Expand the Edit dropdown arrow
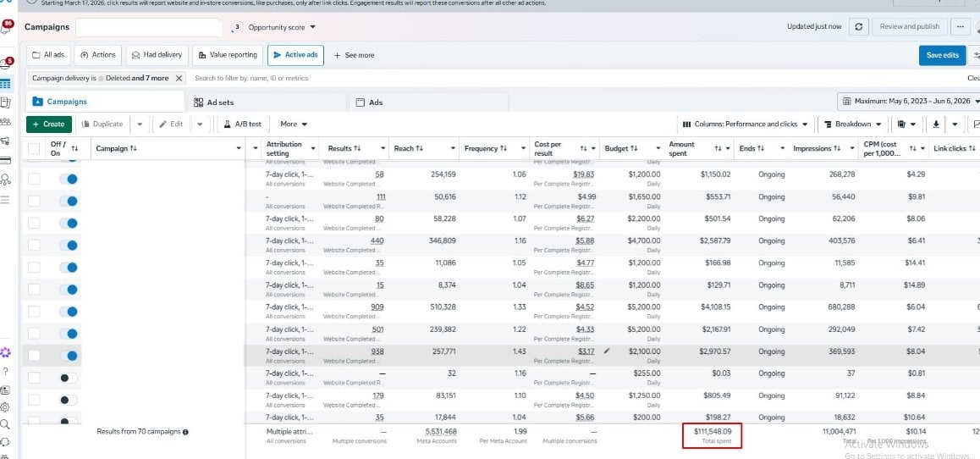This screenshot has height=459, width=980. point(200,124)
